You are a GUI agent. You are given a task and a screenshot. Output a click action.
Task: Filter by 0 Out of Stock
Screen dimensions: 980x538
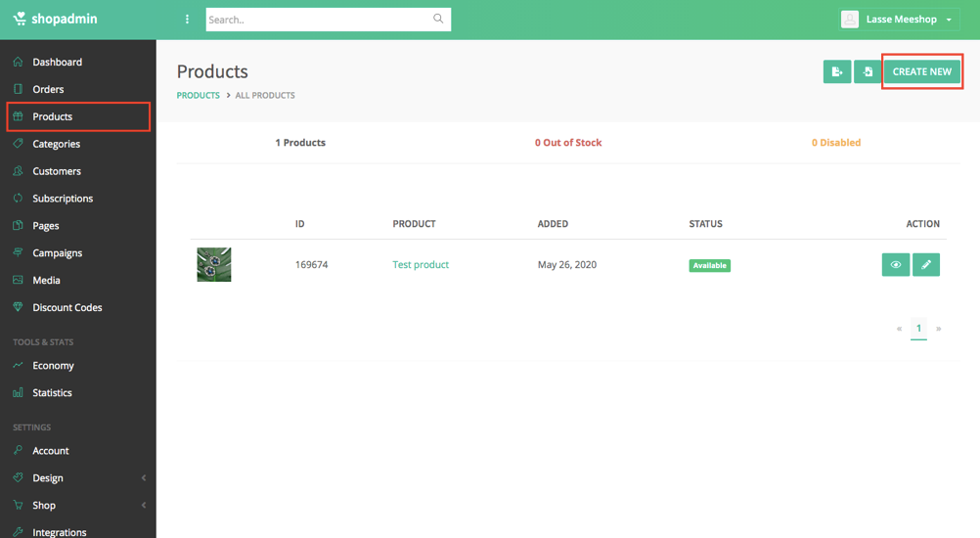click(x=568, y=143)
